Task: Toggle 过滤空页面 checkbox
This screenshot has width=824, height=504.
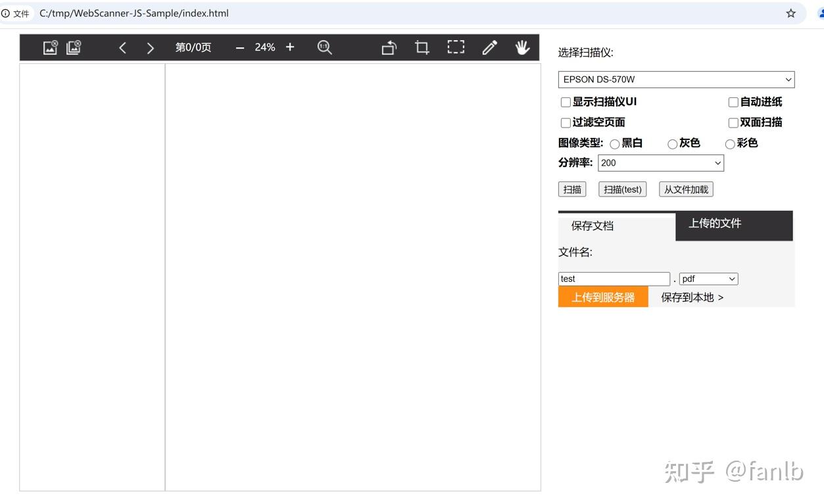Action: point(566,122)
